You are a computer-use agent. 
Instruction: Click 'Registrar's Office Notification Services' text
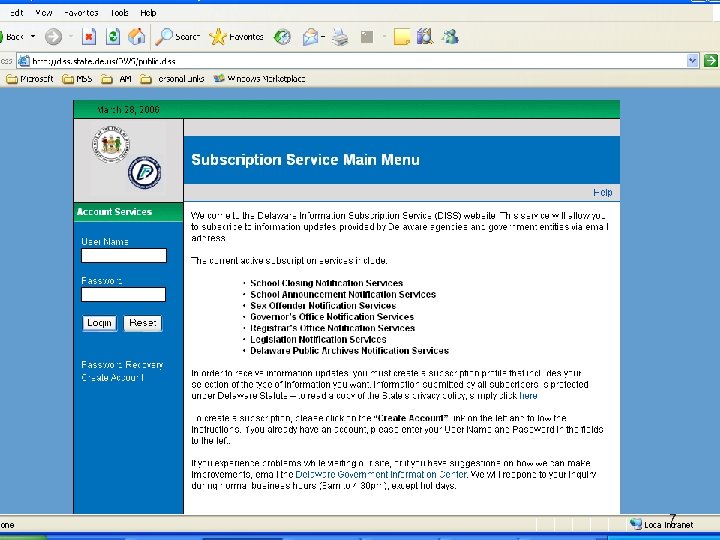(x=332, y=328)
